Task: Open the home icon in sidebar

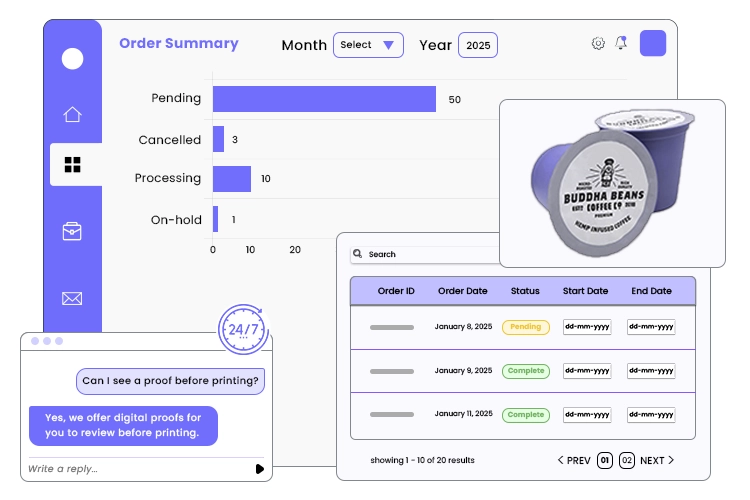Action: coord(72,114)
